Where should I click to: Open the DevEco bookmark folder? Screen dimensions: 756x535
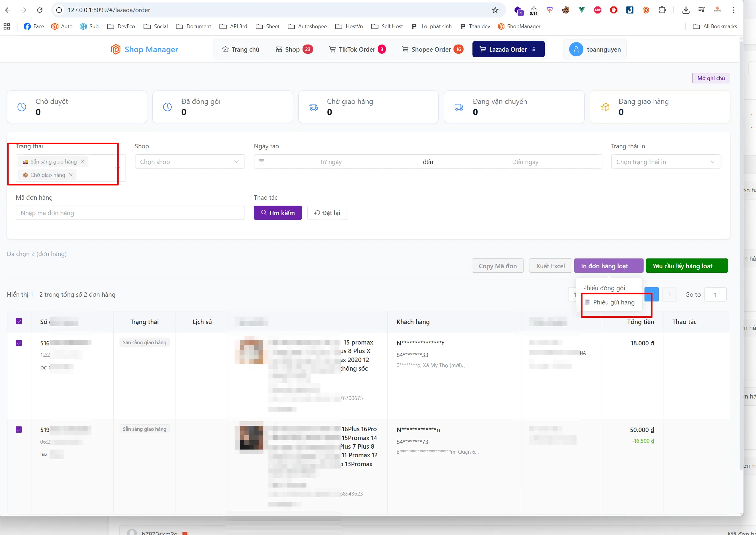(x=121, y=26)
